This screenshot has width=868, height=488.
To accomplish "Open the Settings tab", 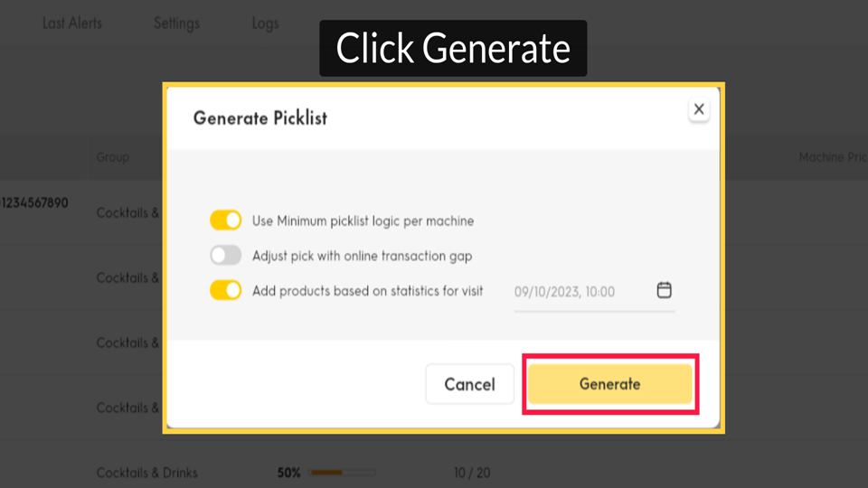I will point(176,23).
